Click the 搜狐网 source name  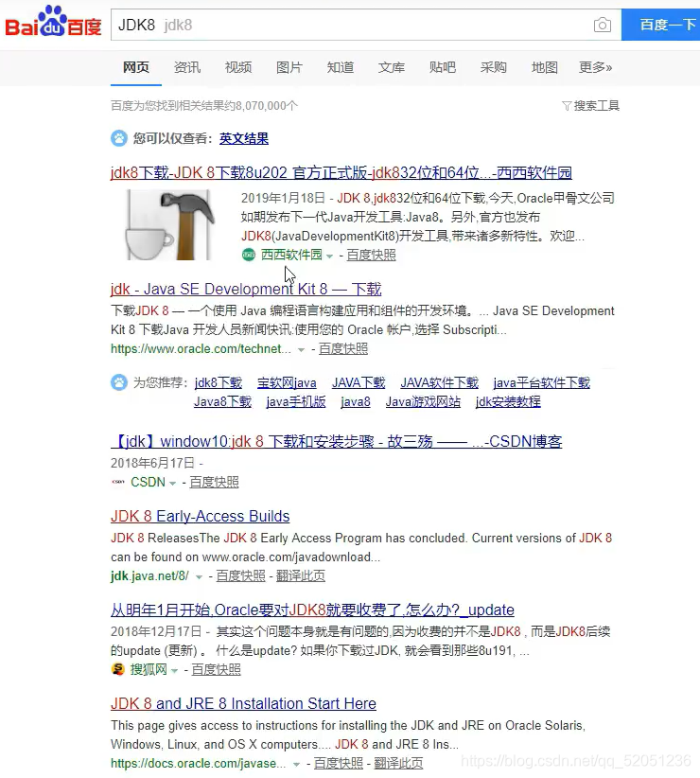(x=149, y=670)
